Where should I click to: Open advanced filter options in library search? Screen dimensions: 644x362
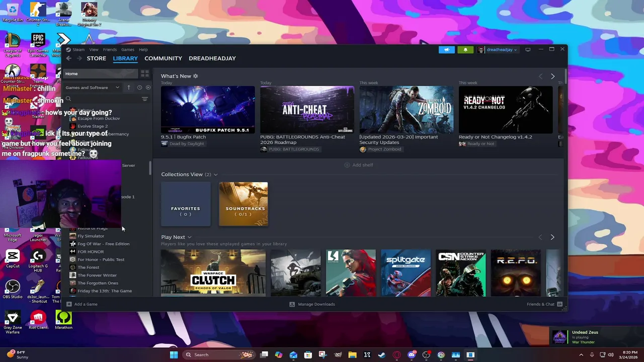tap(145, 99)
